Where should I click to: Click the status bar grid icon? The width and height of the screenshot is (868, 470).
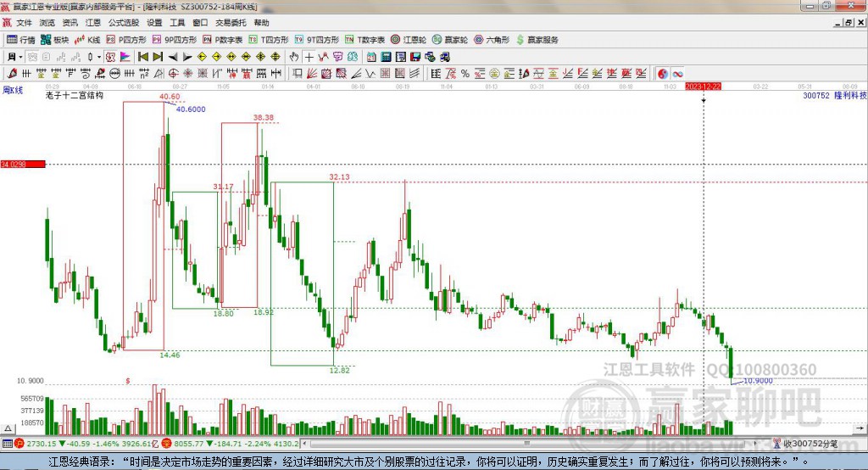pyautogui.click(x=7, y=444)
